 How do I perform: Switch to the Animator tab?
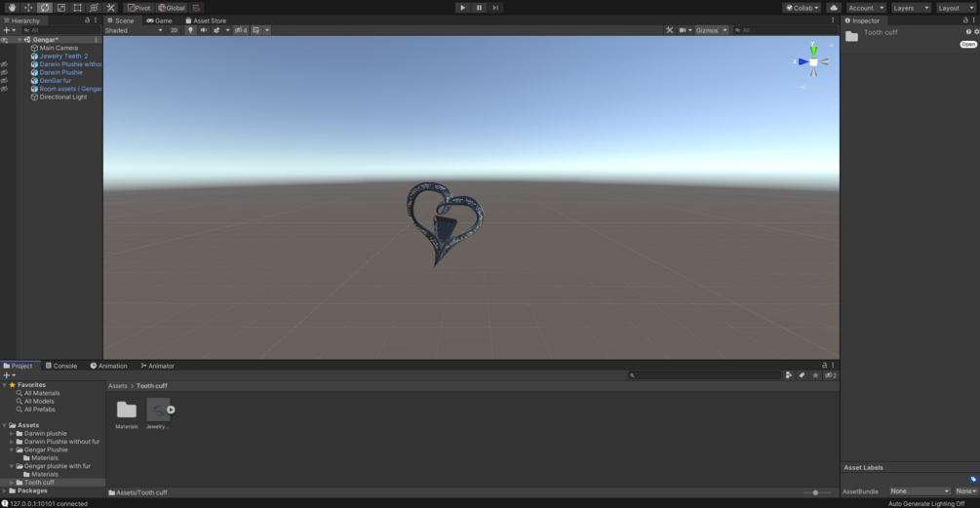(x=158, y=366)
